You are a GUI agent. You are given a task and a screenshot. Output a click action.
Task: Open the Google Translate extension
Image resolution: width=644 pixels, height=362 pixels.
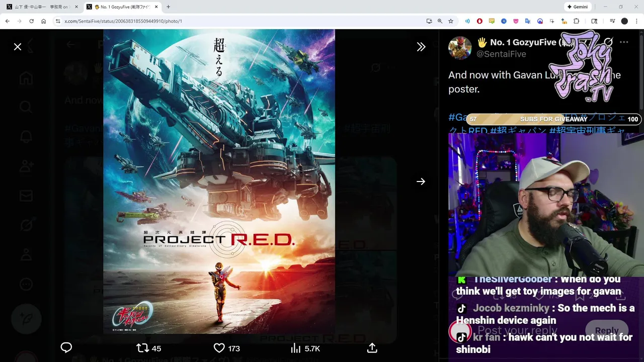point(528,21)
